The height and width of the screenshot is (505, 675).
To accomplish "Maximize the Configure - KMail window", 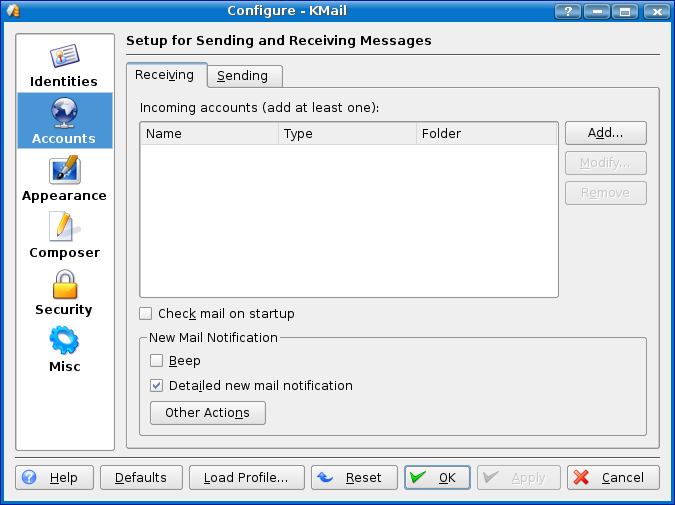I will 625,12.
